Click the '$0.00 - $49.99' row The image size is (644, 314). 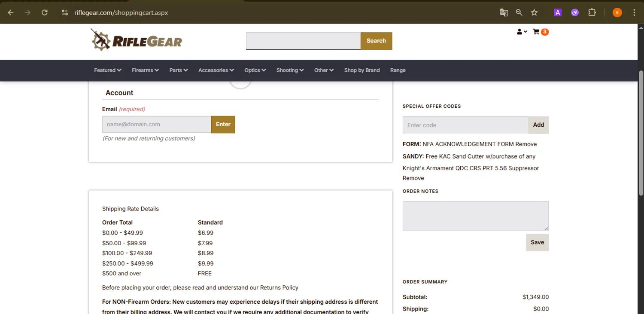[122, 233]
